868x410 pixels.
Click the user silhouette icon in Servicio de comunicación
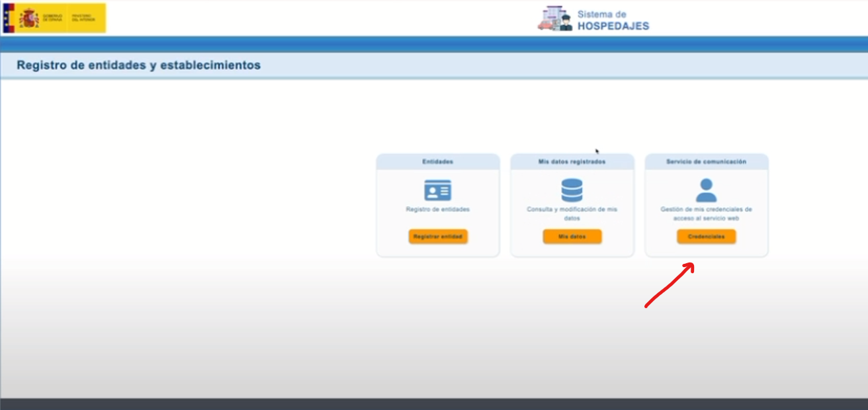(x=706, y=190)
